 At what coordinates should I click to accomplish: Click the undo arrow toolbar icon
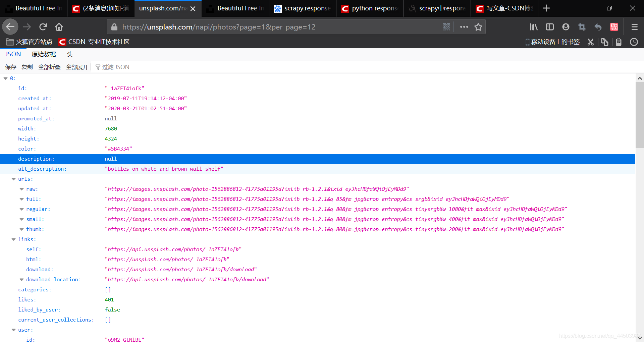[598, 27]
